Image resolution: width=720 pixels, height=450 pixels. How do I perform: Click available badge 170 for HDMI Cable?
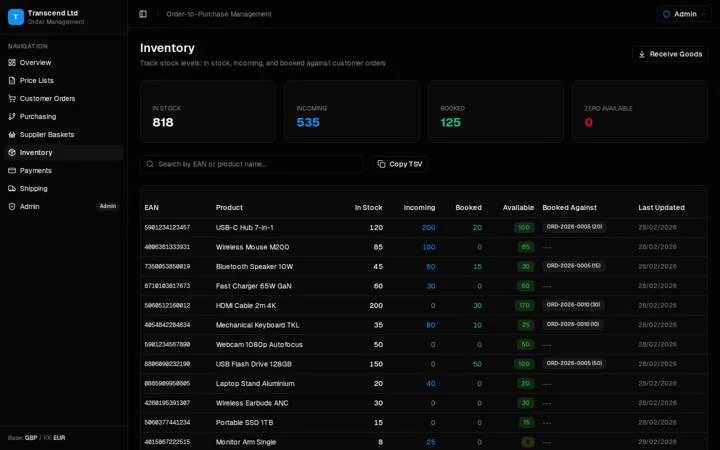(524, 305)
